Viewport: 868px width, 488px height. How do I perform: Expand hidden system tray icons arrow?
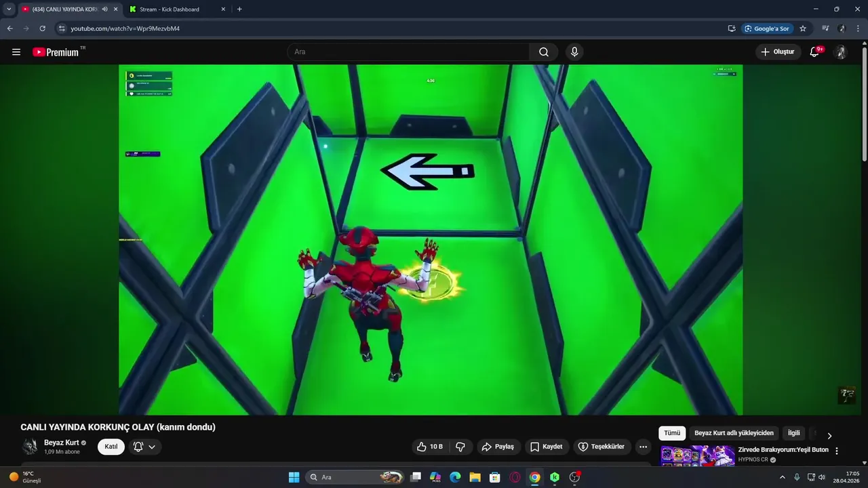(782, 477)
